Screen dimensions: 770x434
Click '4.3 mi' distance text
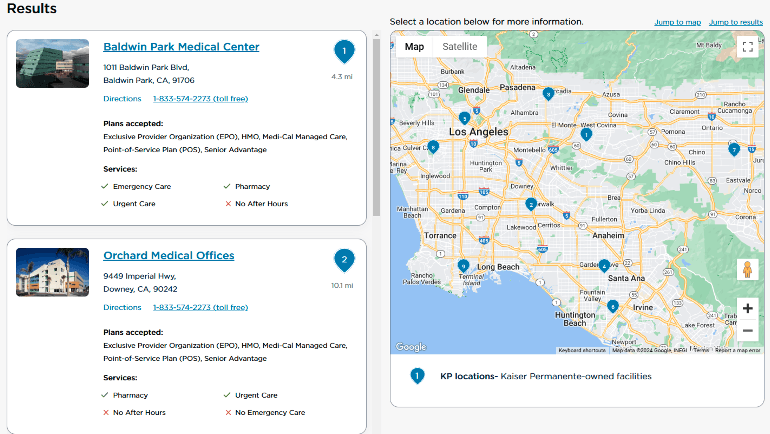coord(342,77)
